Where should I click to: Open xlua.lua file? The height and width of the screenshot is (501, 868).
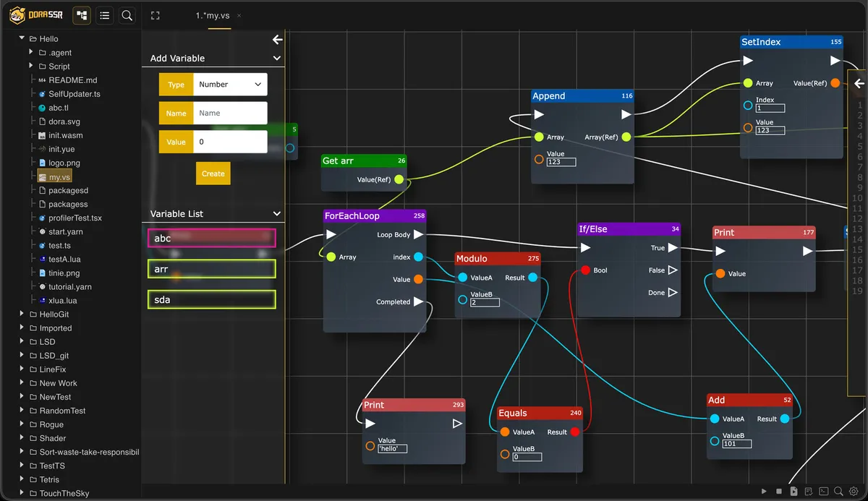point(62,300)
